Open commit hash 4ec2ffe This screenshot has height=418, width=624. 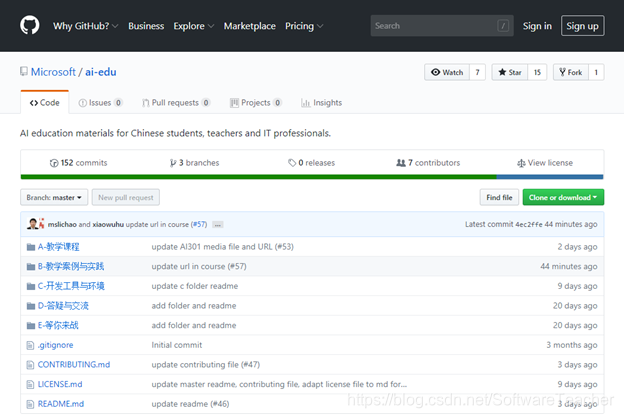tap(529, 225)
